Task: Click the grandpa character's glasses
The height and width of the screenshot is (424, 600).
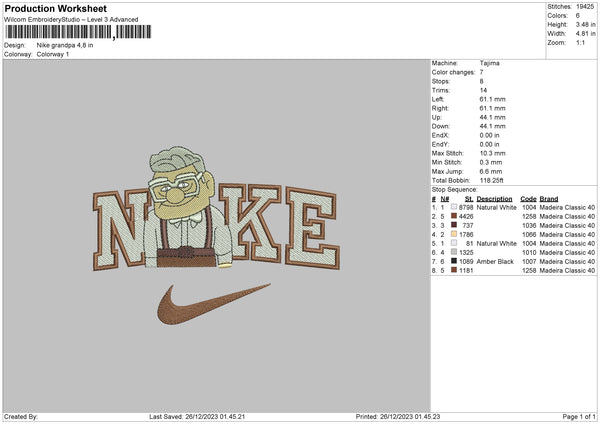Action: (x=175, y=185)
